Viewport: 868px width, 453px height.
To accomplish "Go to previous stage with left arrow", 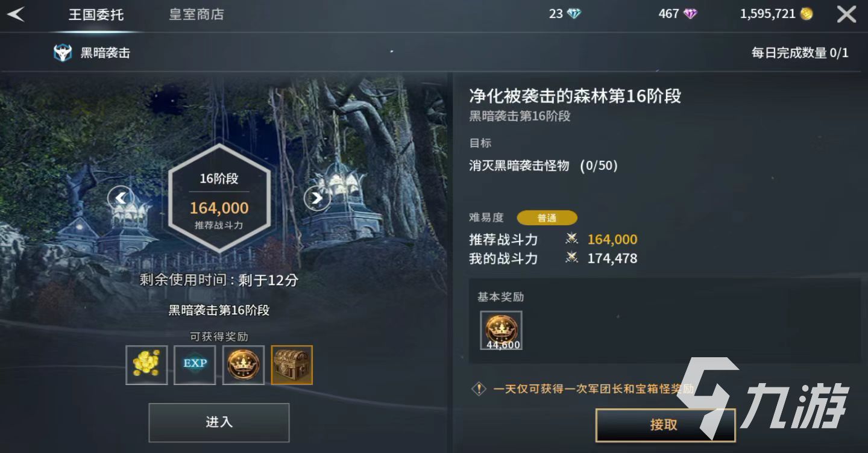I will (x=121, y=198).
